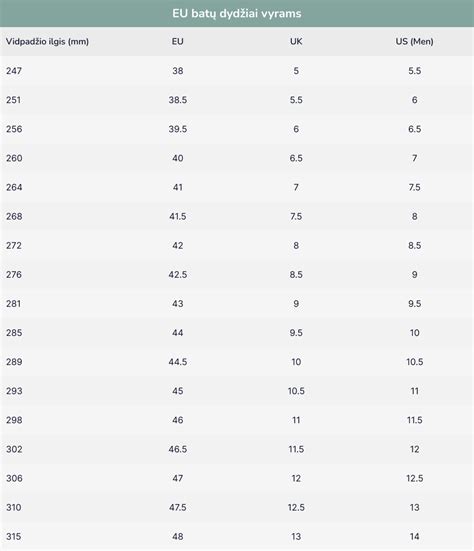The height and width of the screenshot is (551, 474).
Task: Click the EU size 39.5 cell
Action: [177, 129]
